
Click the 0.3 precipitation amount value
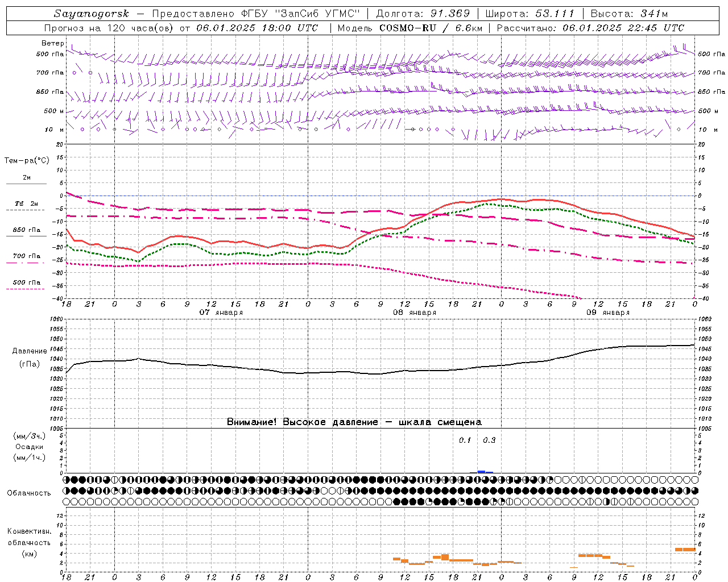click(x=489, y=440)
